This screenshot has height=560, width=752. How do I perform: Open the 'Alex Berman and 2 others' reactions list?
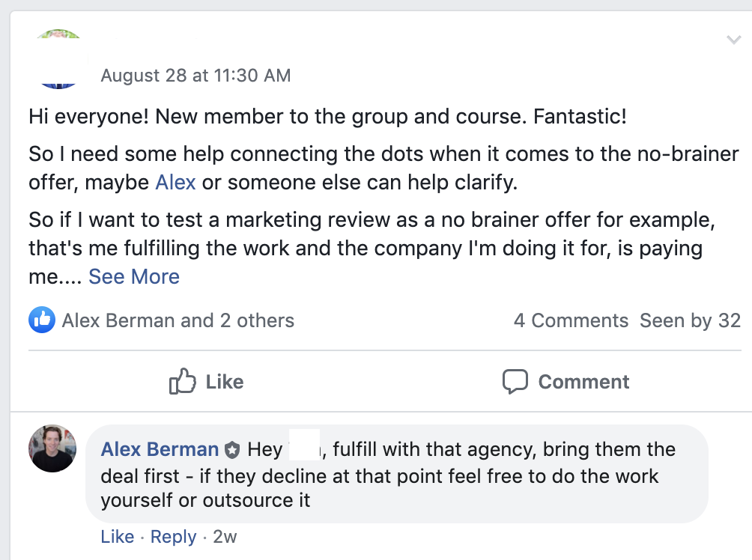(x=178, y=321)
